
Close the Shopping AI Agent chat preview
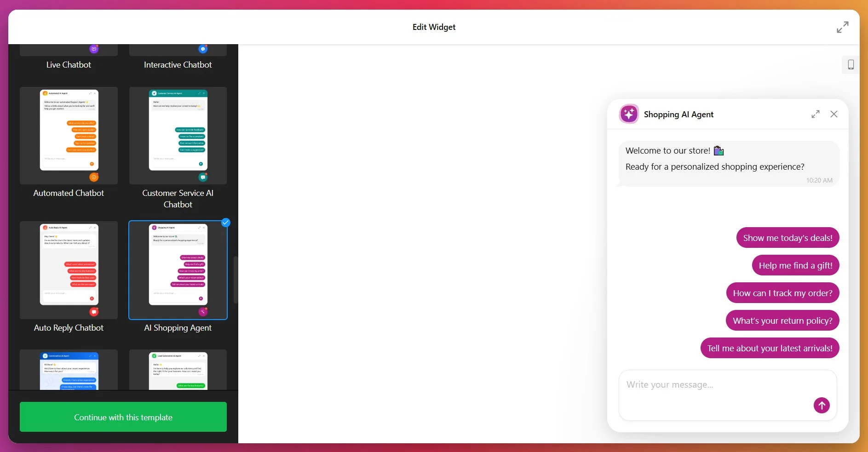(834, 114)
